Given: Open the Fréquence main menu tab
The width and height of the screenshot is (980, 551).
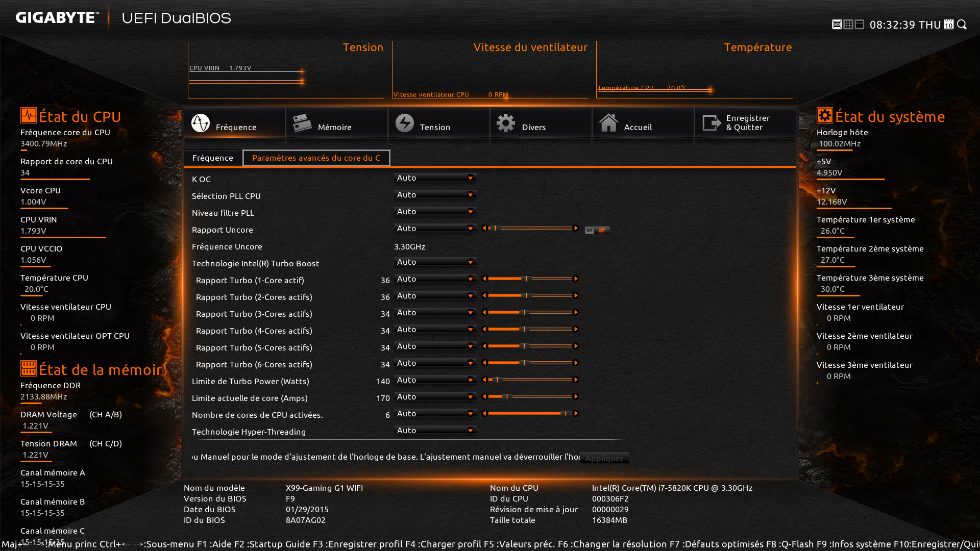Looking at the screenshot, I should tap(235, 122).
